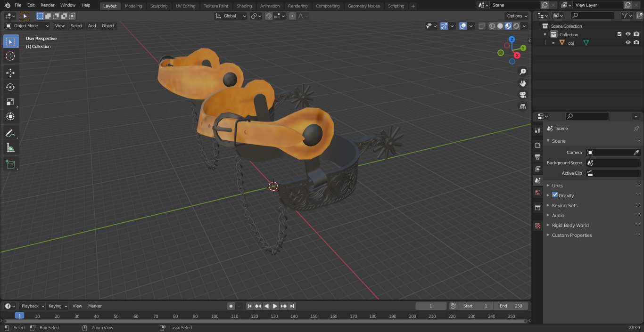Viewport: 644px width, 332px height.
Task: Toggle X-ray mode in viewport header
Action: [x=481, y=26]
